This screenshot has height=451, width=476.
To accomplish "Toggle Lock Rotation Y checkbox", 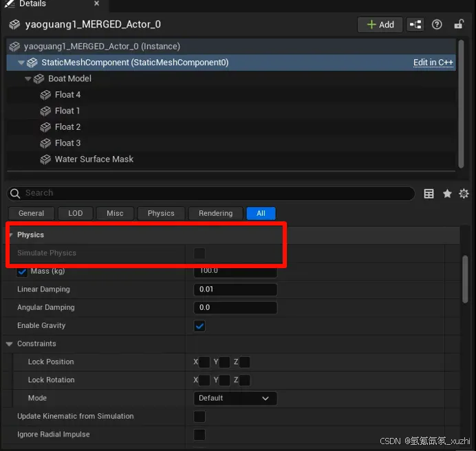I will (224, 380).
